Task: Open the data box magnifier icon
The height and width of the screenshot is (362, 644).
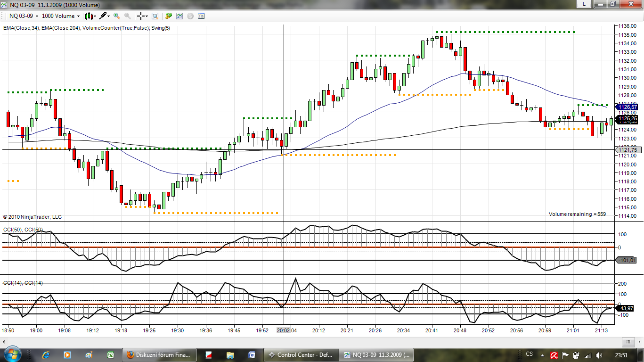Action: pyautogui.click(x=155, y=16)
